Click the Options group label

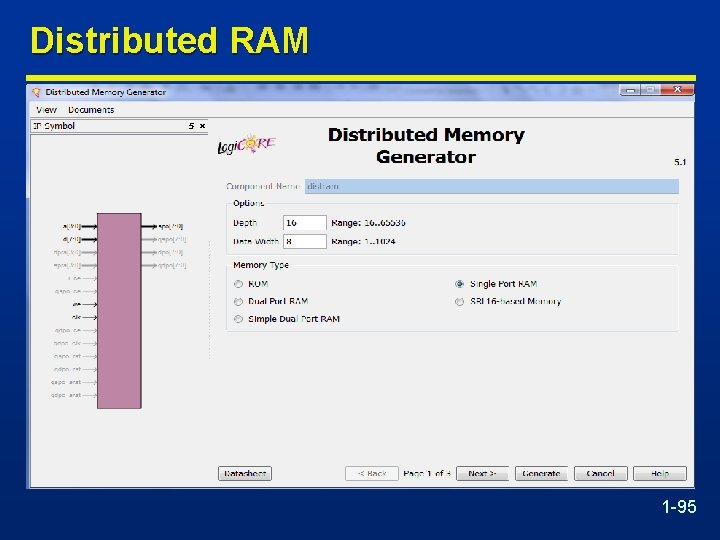tap(248, 203)
